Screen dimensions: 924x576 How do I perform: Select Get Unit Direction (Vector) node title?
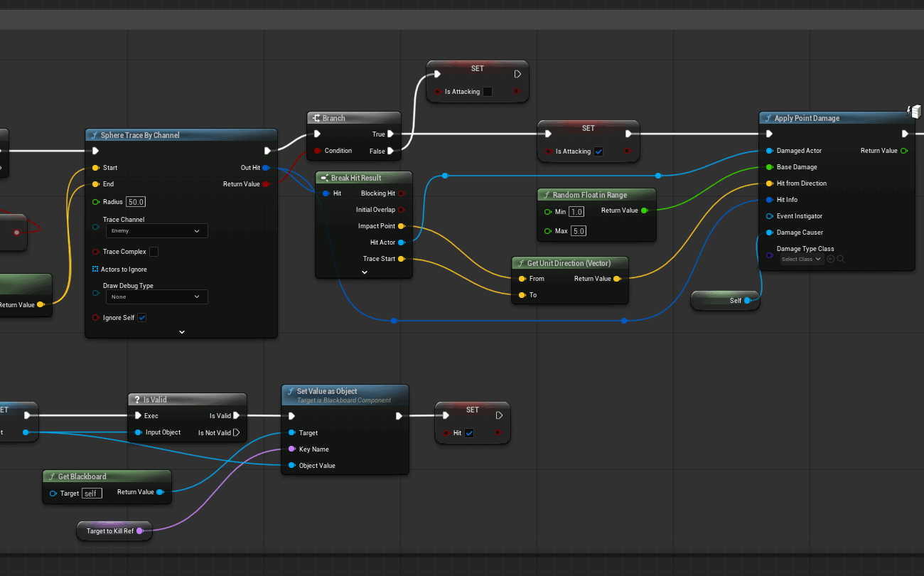569,263
